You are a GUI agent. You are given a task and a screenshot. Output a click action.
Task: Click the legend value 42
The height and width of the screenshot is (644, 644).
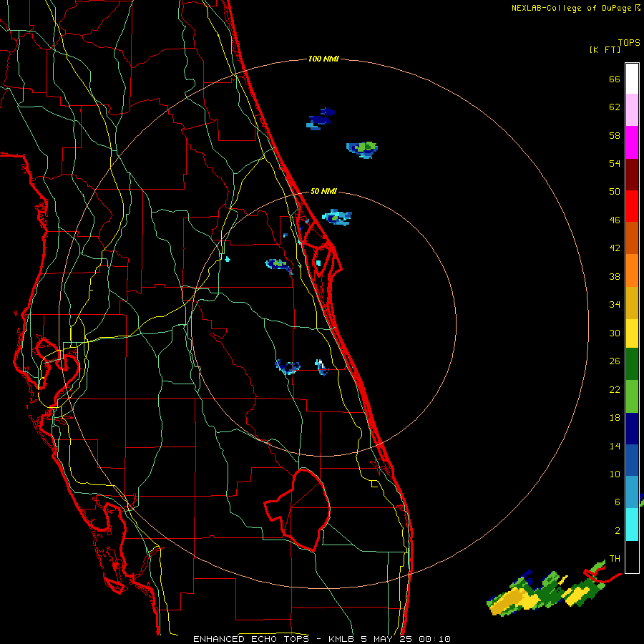(615, 248)
